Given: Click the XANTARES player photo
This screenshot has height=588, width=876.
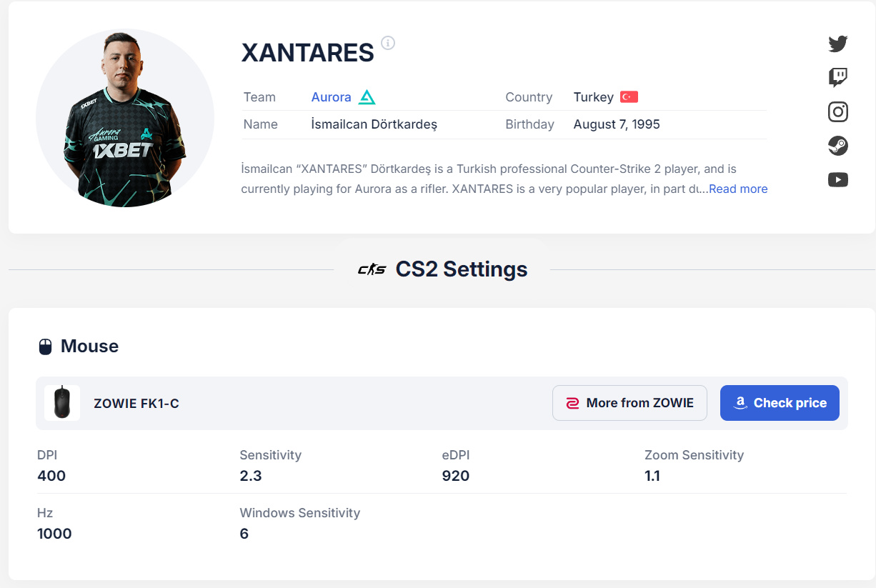Looking at the screenshot, I should [x=125, y=118].
